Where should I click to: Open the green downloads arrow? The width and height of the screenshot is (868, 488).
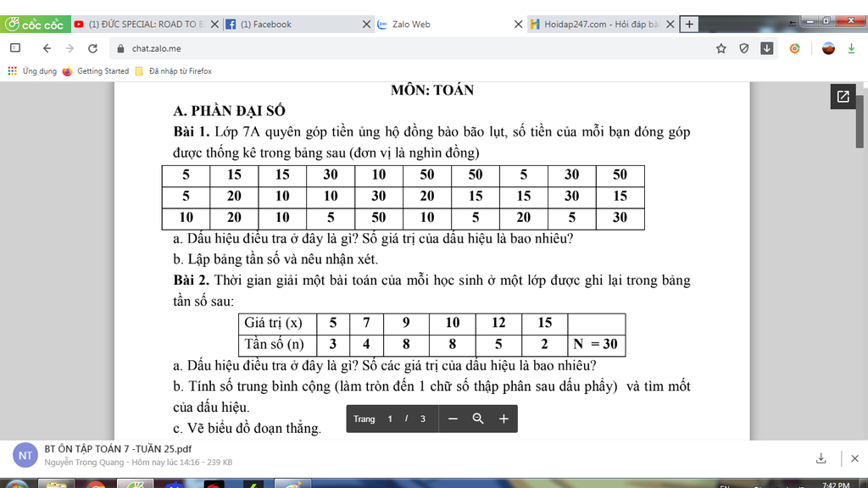pyautogui.click(x=851, y=48)
